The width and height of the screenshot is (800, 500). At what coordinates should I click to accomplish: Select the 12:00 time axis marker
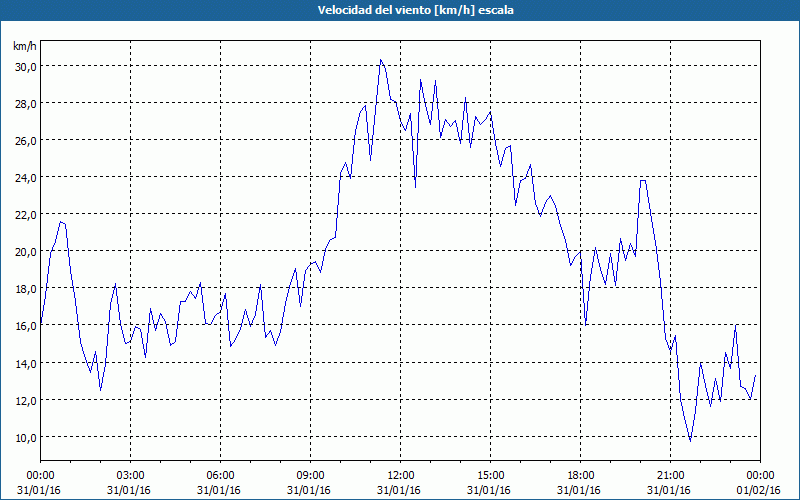click(x=400, y=476)
